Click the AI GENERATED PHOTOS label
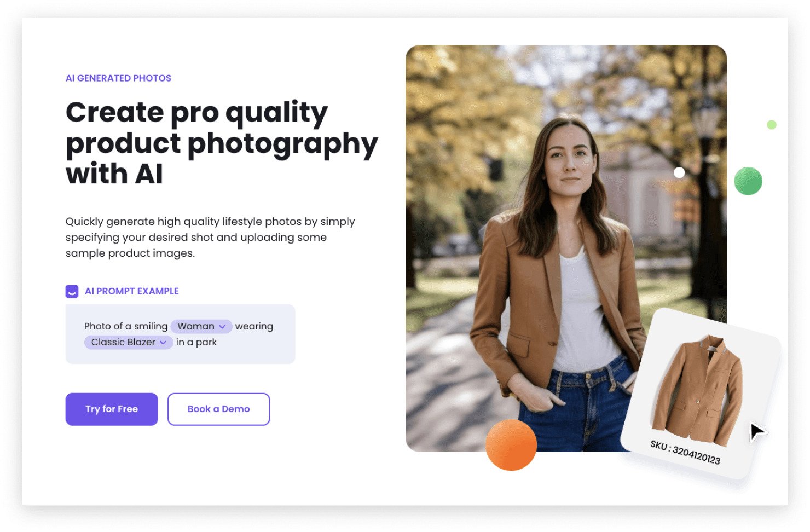The image size is (810, 532). [118, 78]
